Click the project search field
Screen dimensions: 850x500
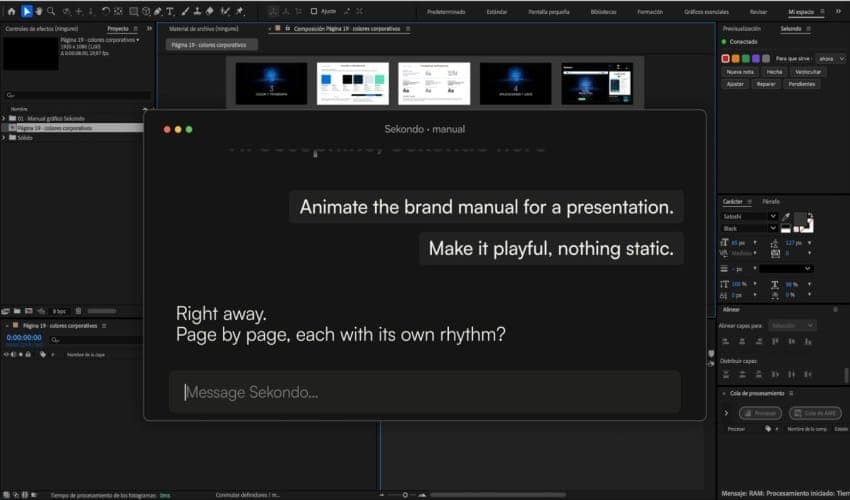[x=78, y=95]
